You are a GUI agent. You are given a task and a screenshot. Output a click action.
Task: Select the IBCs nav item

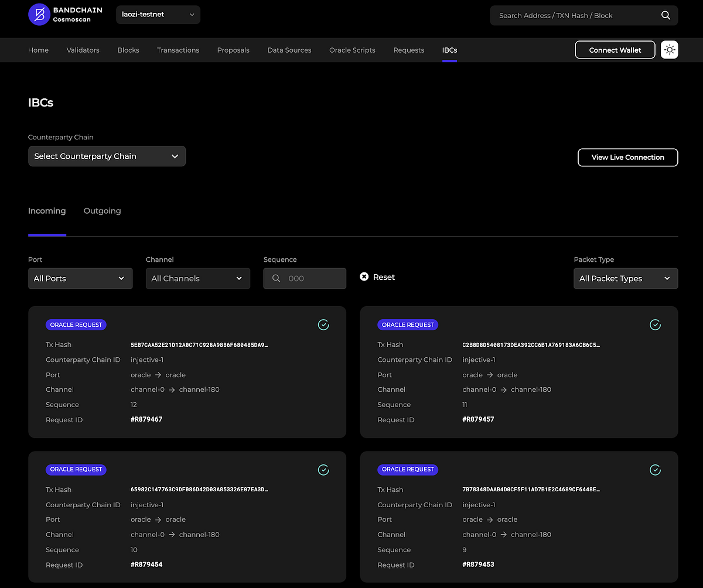[449, 50]
